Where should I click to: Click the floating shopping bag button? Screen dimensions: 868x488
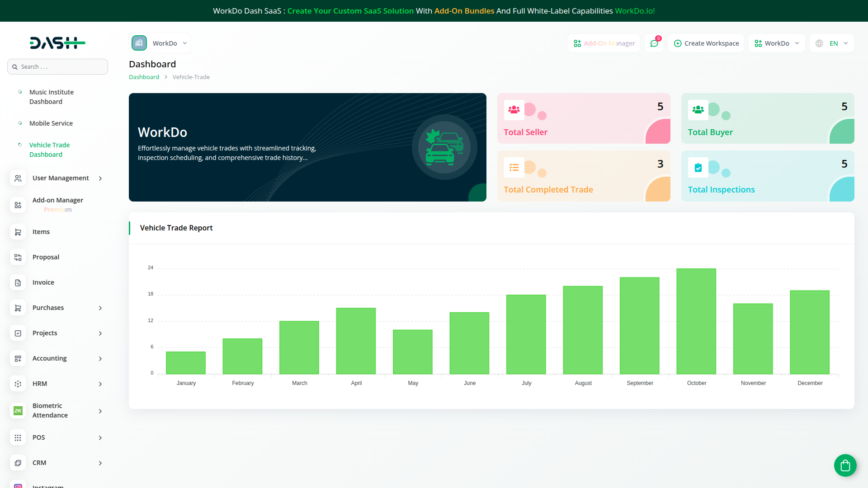[845, 465]
